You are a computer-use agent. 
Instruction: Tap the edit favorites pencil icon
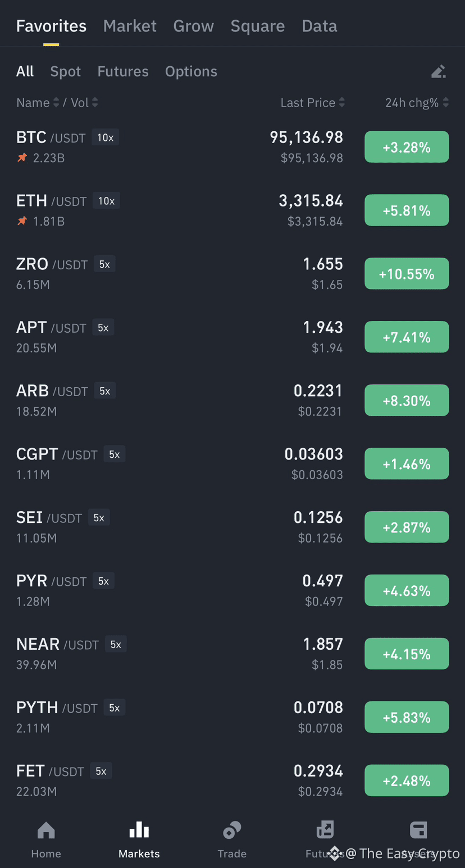click(439, 71)
